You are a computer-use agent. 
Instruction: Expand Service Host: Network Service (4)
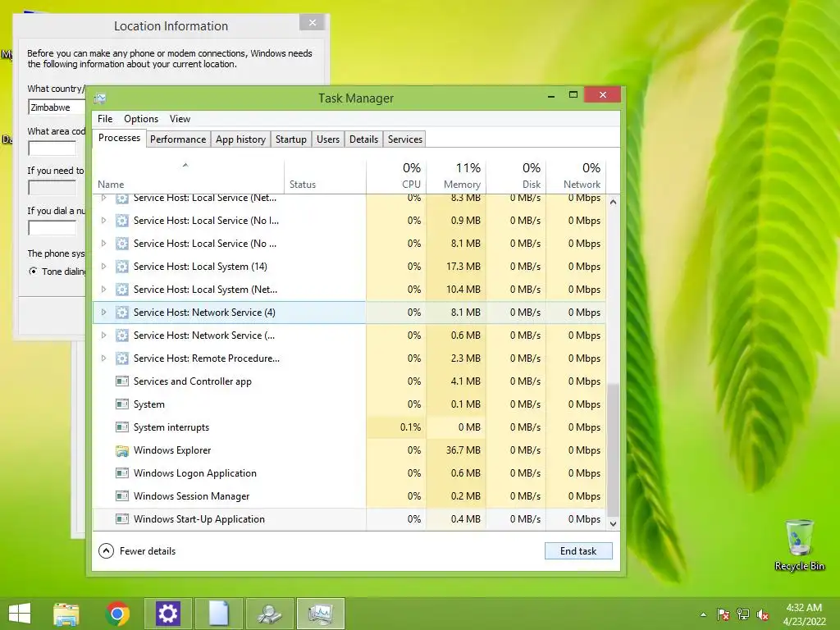tap(104, 313)
